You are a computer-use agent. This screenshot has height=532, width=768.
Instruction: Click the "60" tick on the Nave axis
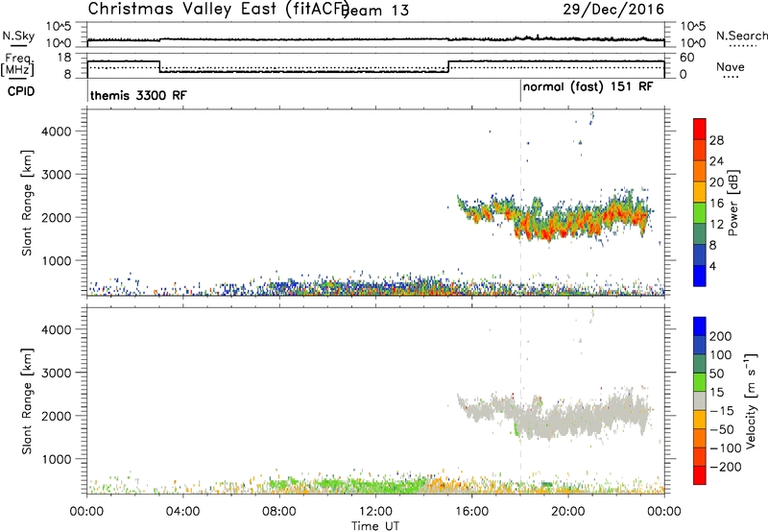coord(687,58)
